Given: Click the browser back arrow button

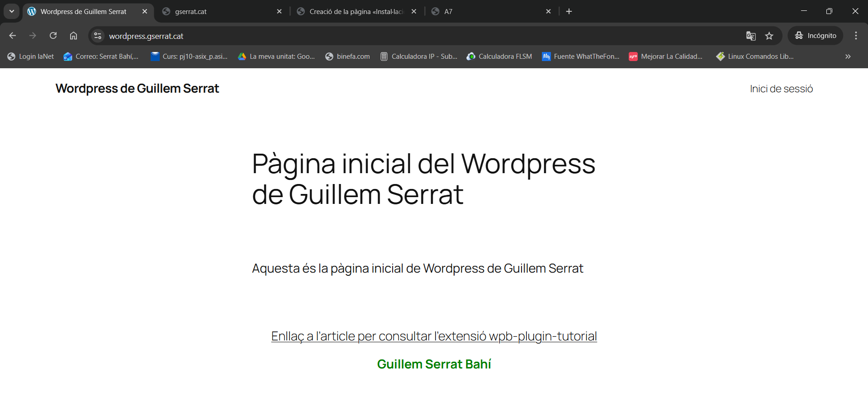Looking at the screenshot, I should pos(13,36).
